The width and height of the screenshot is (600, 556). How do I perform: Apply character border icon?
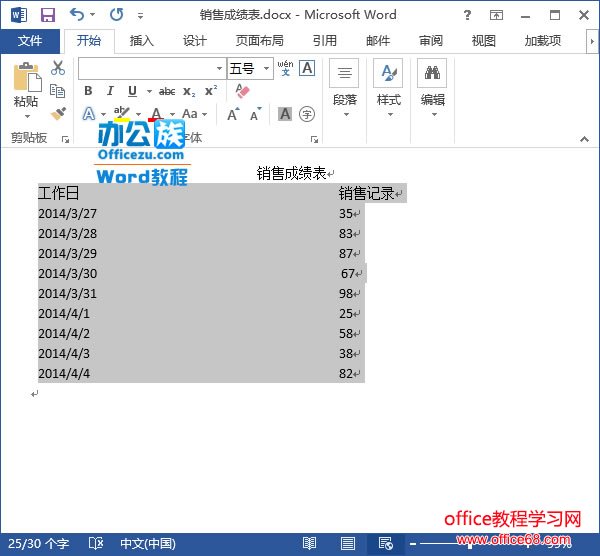pos(307,68)
